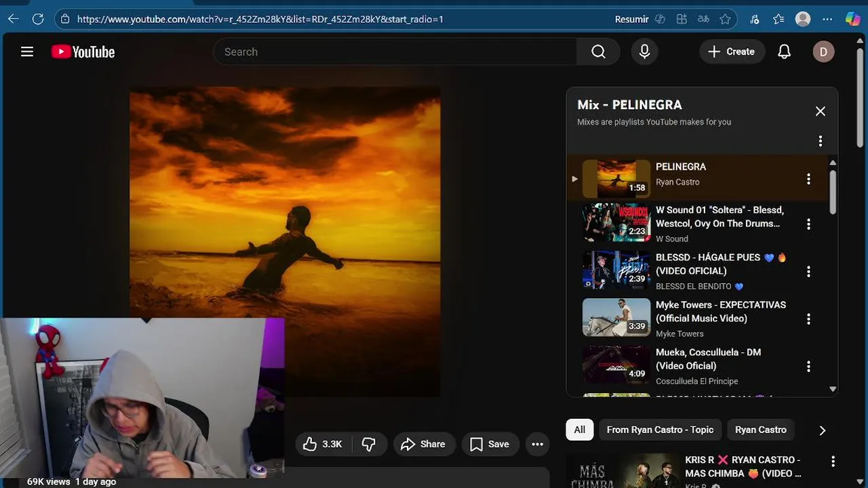Open the Copilot summary icon beside Resumir

(660, 19)
